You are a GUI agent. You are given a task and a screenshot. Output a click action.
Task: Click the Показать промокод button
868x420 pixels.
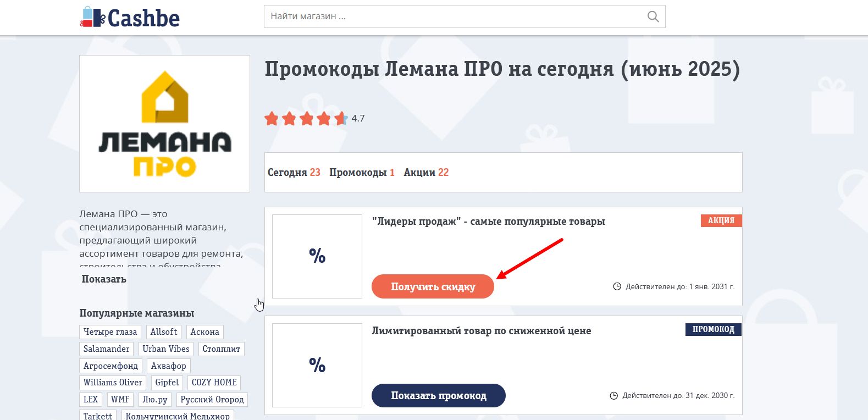(438, 396)
